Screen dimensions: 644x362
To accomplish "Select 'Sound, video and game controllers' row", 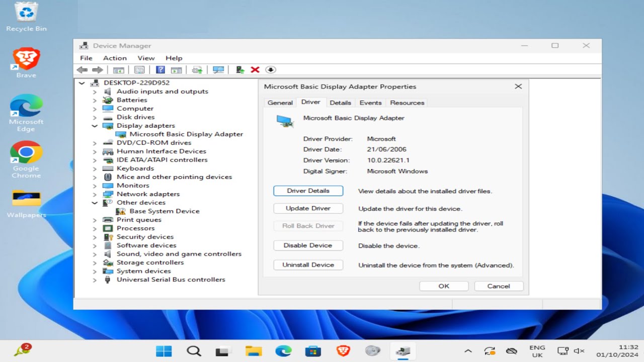I will pos(172,254).
